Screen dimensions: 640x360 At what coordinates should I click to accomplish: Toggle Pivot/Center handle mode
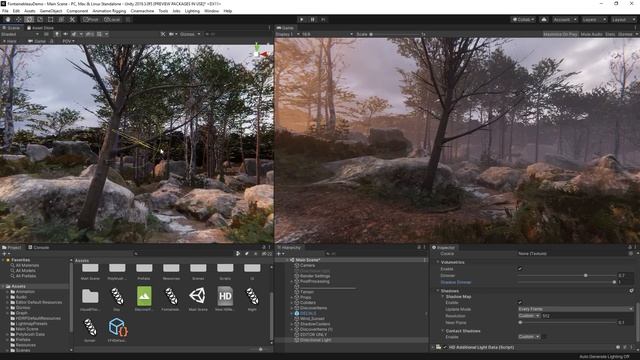pyautogui.click(x=90, y=20)
